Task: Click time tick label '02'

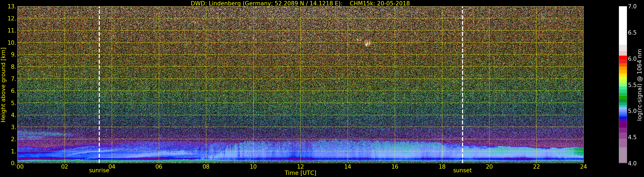Action: coord(65,167)
